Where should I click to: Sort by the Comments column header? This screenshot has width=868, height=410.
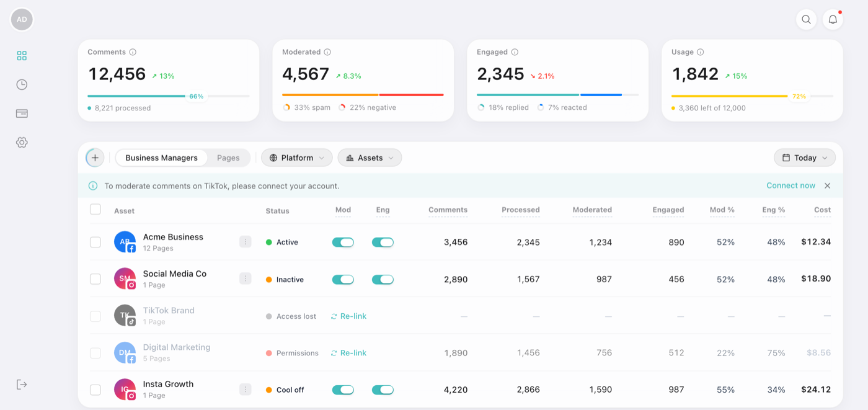pyautogui.click(x=448, y=210)
